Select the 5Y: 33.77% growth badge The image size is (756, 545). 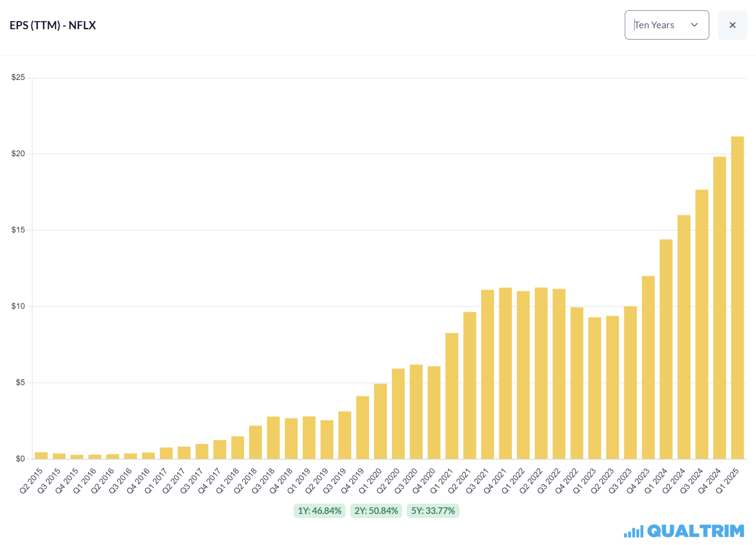[433, 511]
